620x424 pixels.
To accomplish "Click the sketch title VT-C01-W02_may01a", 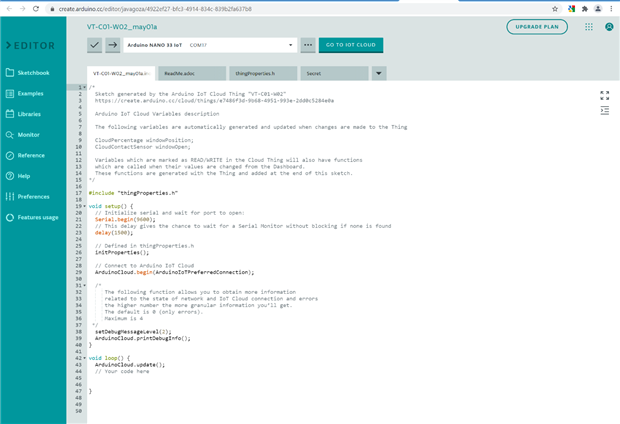I will [x=122, y=27].
